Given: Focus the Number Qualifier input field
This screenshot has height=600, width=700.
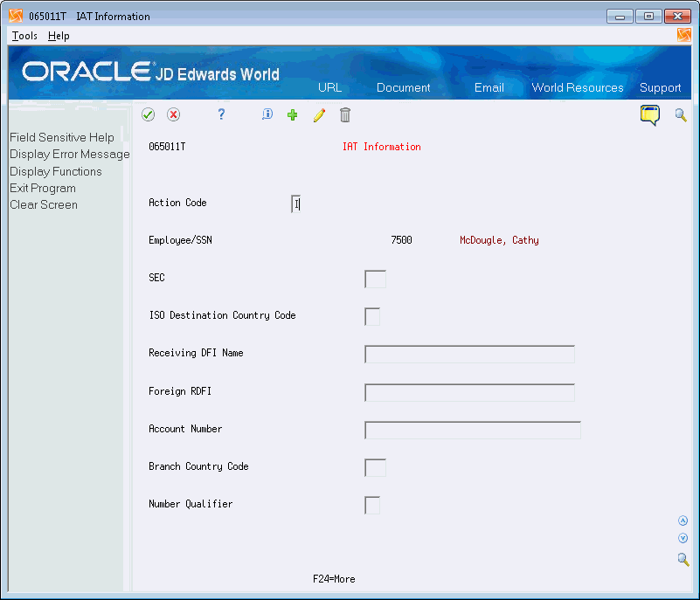Looking at the screenshot, I should click(x=372, y=506).
